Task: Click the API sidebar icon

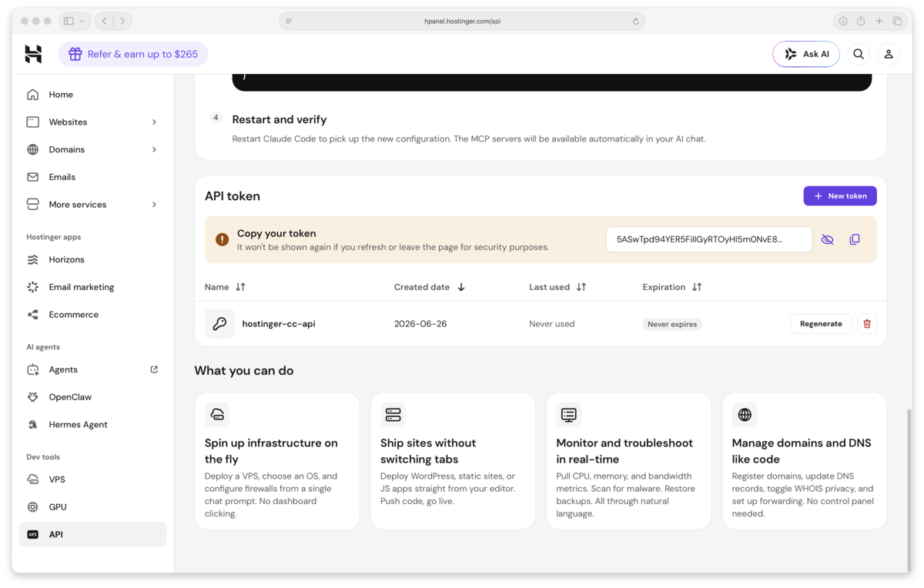Action: tap(32, 534)
